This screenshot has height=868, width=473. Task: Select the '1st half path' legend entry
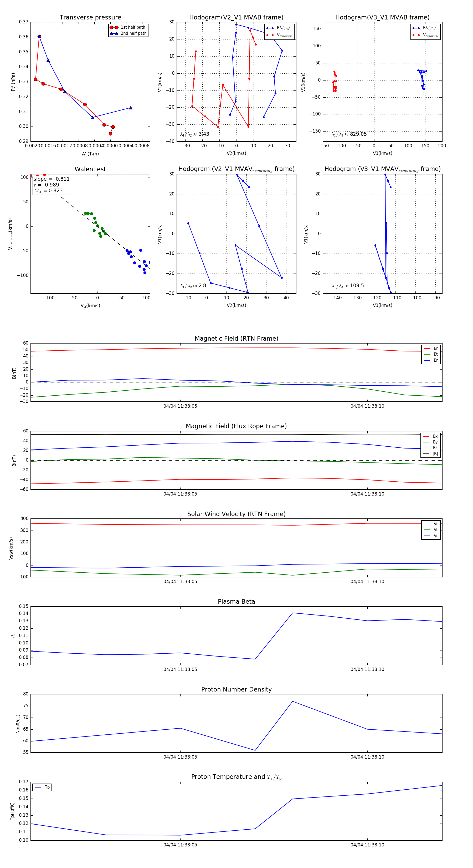pos(128,27)
